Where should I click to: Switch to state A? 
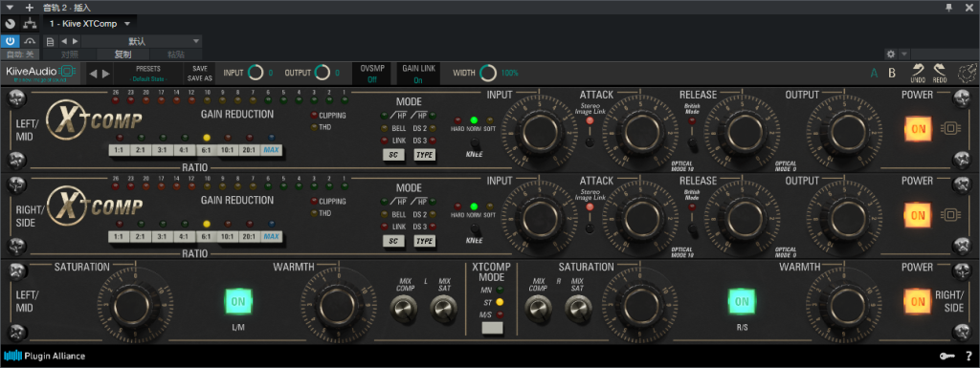[x=875, y=73]
